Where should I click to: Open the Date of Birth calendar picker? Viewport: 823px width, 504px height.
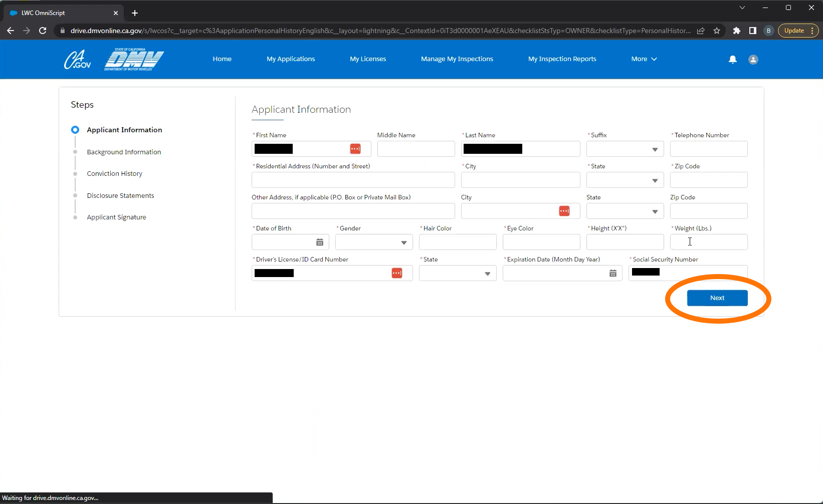click(319, 242)
